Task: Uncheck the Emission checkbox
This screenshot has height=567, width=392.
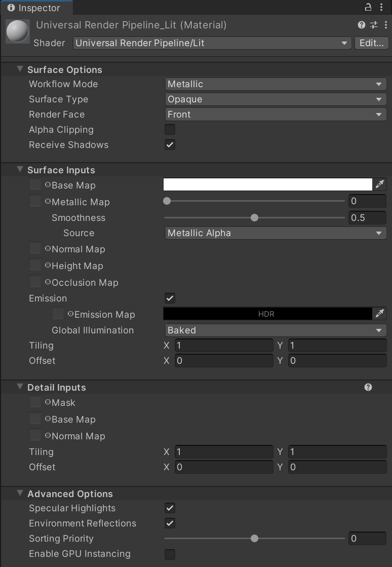Action: (170, 298)
